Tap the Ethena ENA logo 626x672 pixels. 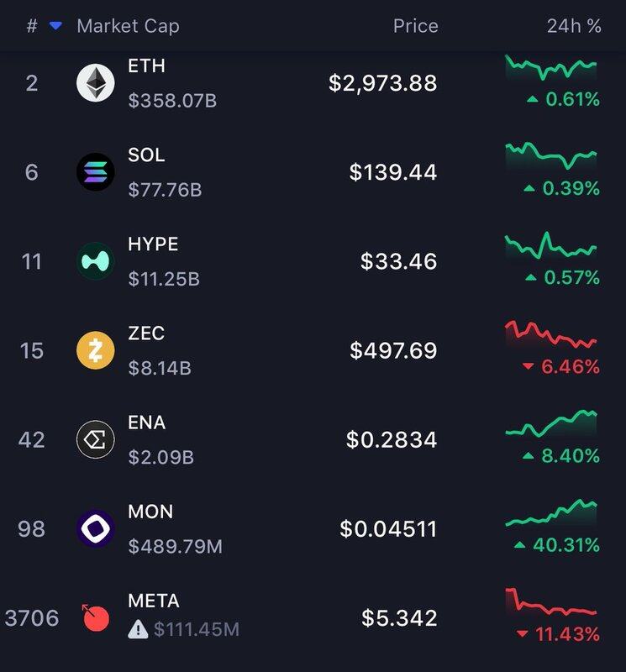(x=96, y=439)
